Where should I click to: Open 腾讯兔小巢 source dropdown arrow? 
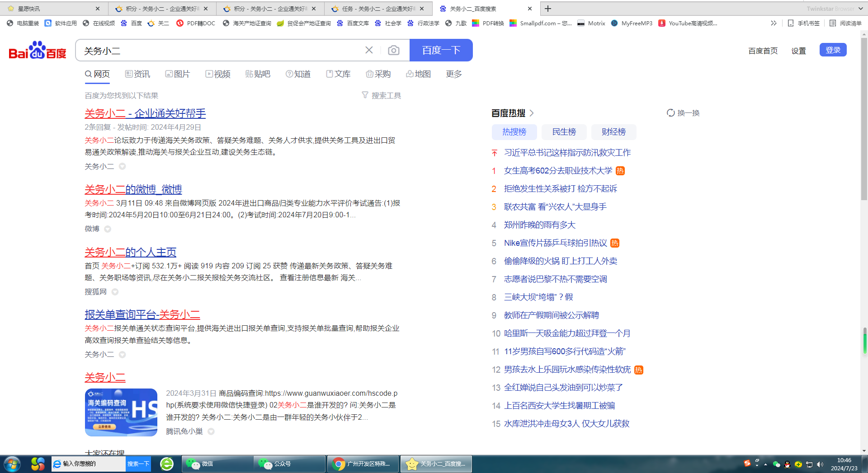point(211,431)
